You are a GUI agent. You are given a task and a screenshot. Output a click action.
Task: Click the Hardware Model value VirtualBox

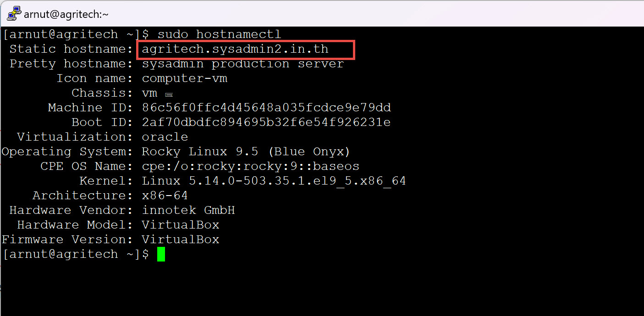(181, 225)
